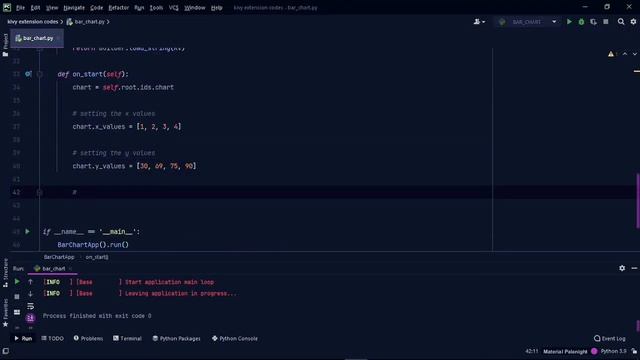
Task: Open Search Everywhere magnifier icon
Action: coord(621,22)
